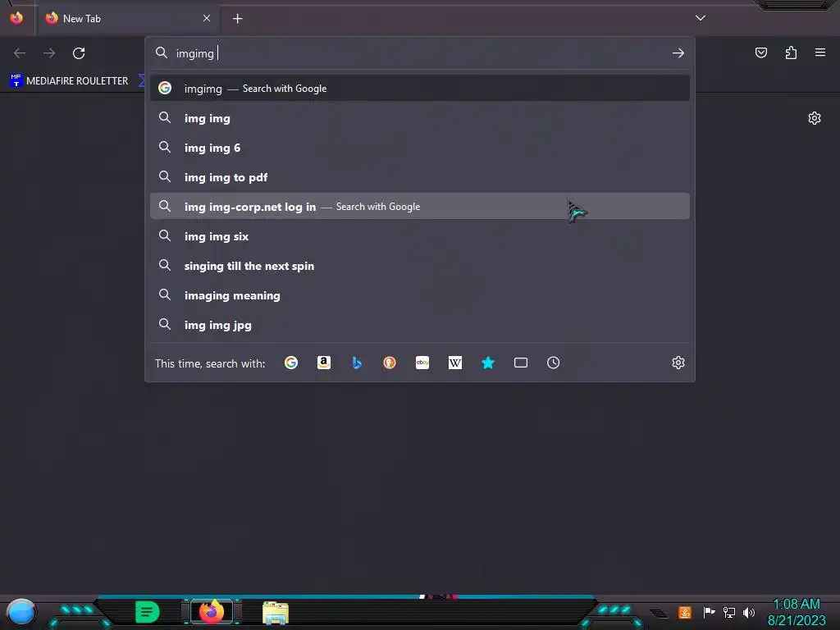Screen dimensions: 840x630
Task: Search in history with clock icon
Action: pos(554,363)
